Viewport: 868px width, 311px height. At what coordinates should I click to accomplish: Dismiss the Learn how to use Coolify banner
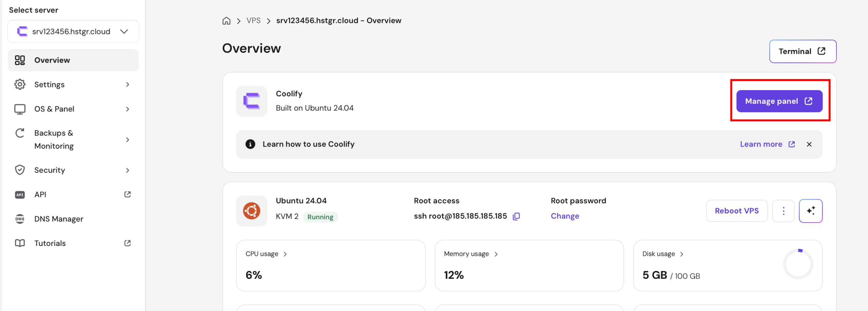tap(809, 144)
